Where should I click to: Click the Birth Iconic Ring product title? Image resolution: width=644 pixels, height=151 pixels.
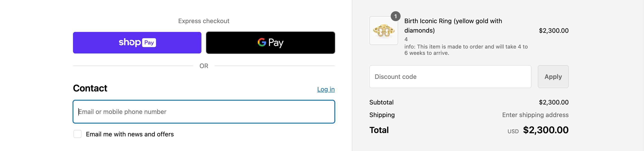tap(453, 25)
